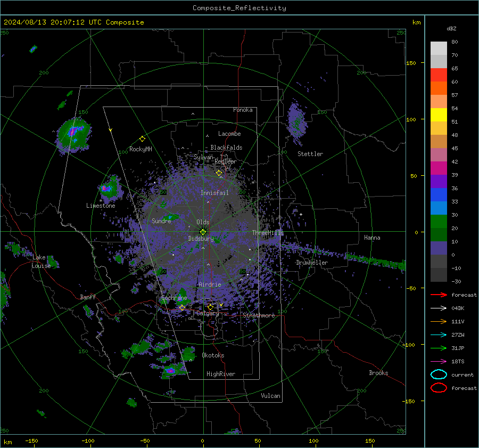Image resolution: width=479 pixels, height=448 pixels.
Task: Click the orange 111V arrow legend icon
Action: point(439,321)
